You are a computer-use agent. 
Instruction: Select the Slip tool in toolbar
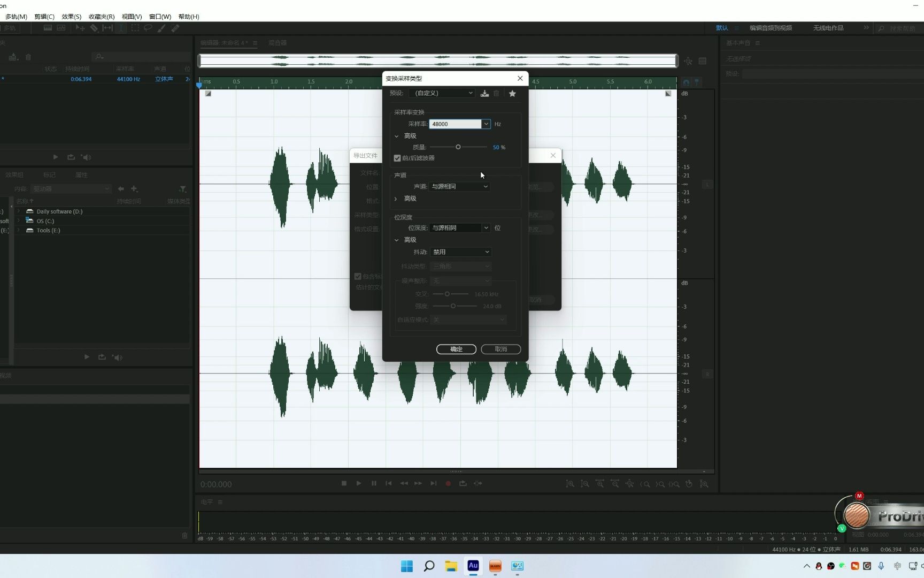click(107, 28)
